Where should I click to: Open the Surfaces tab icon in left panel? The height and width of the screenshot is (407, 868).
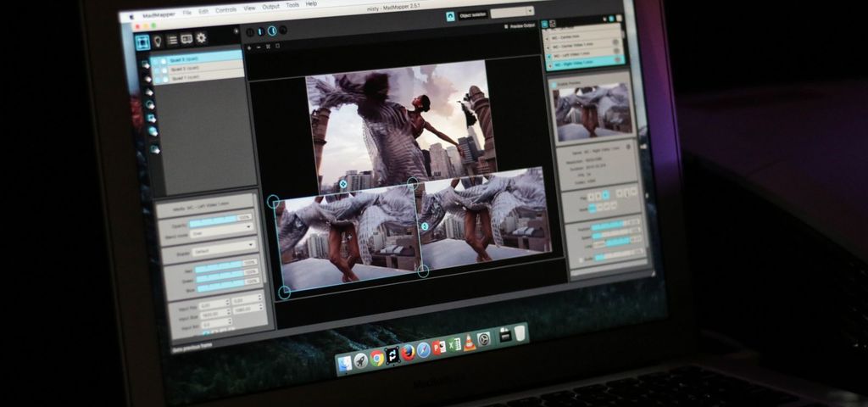point(142,41)
